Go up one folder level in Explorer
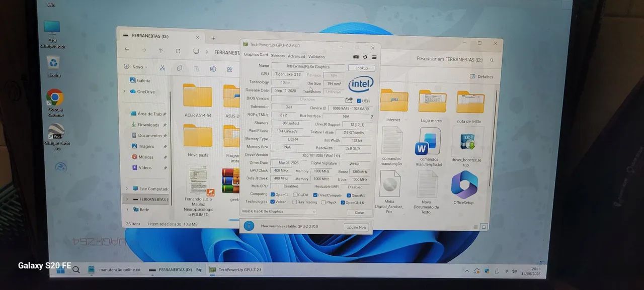Screen dimensions: 644x290 point(161,50)
